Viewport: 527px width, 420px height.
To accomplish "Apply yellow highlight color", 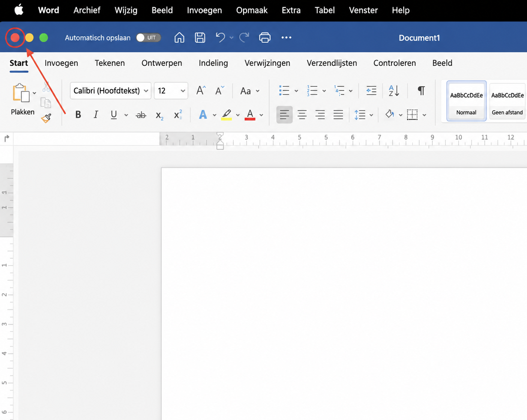I will tap(226, 114).
